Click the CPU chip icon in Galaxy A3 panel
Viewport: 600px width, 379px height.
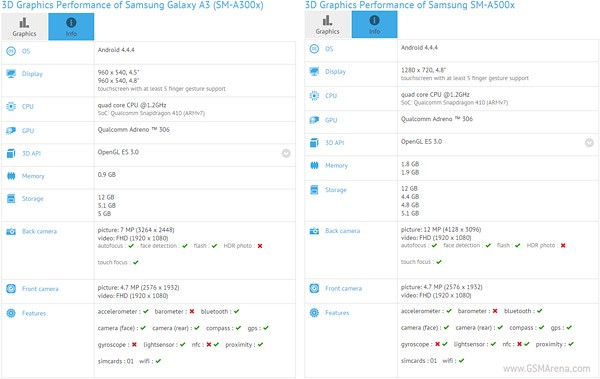coord(11,106)
